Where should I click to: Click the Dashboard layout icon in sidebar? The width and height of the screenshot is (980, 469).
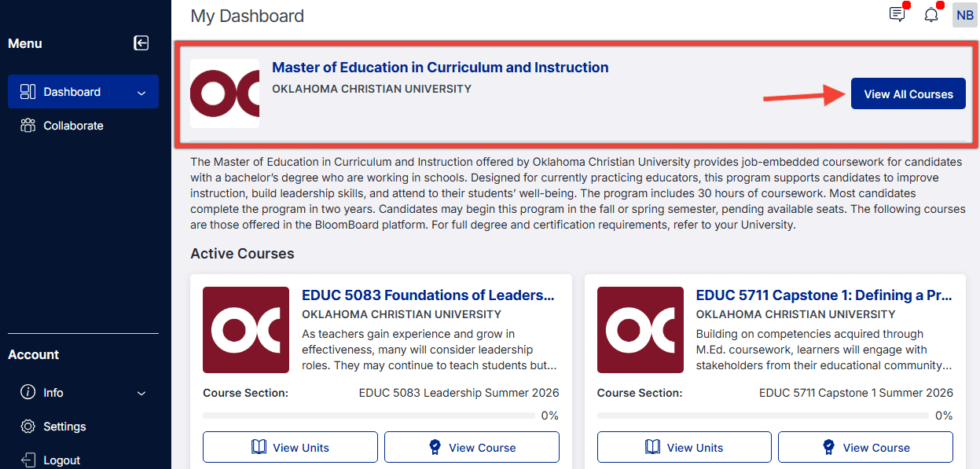(x=28, y=92)
